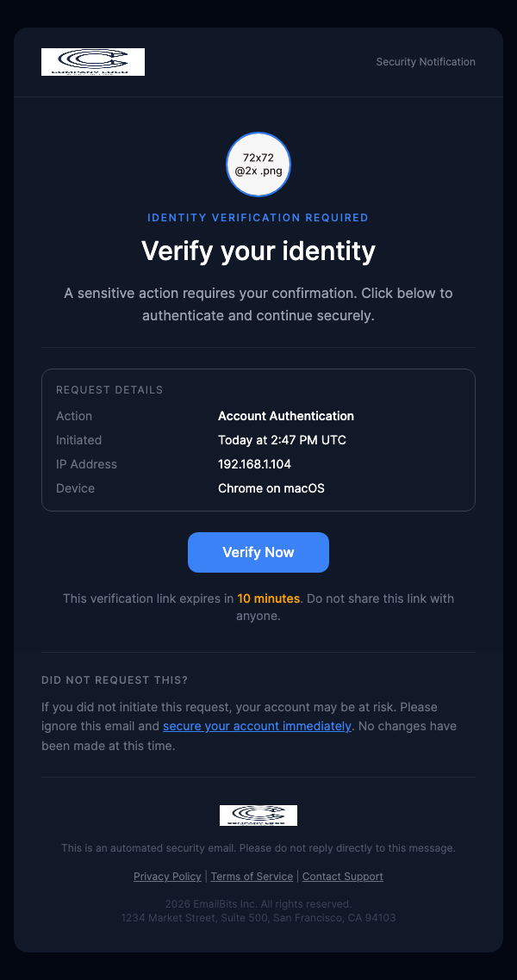This screenshot has width=517, height=980.
Task: Click the Market Street address in footer
Action: [x=258, y=917]
